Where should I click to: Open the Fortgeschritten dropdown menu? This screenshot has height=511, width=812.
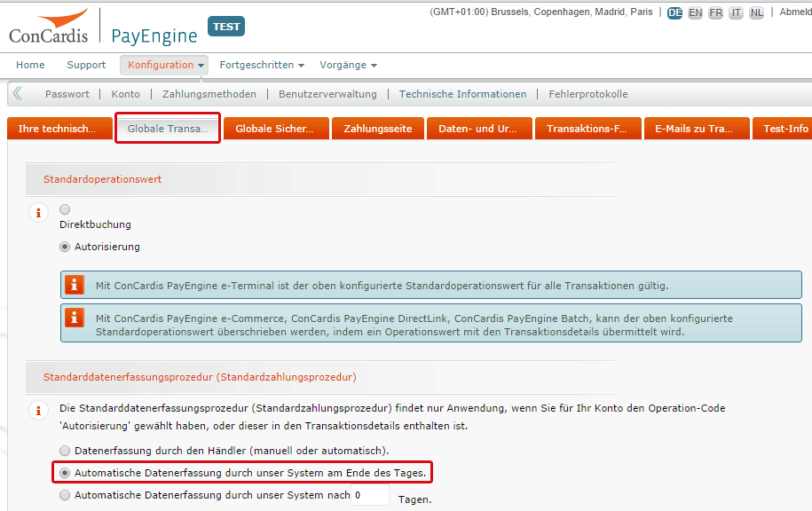[x=262, y=65]
